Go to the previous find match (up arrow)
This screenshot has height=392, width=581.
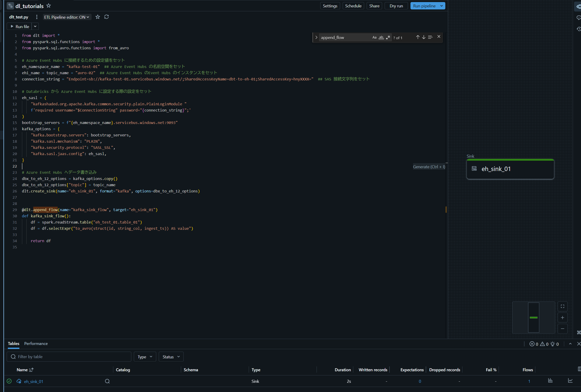point(417,37)
